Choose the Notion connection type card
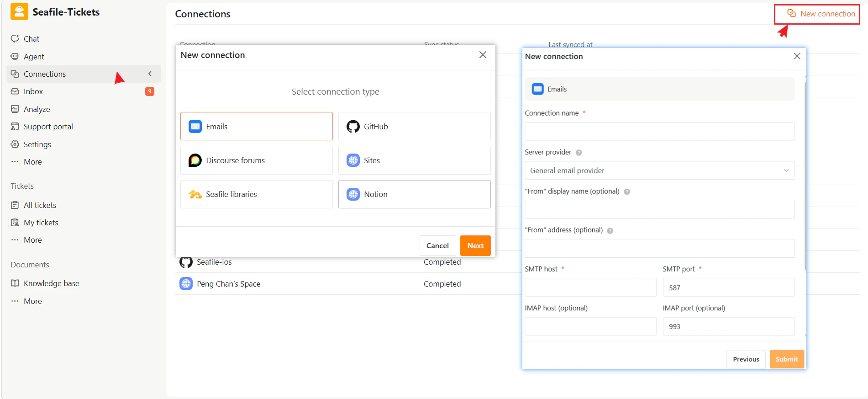 (415, 194)
